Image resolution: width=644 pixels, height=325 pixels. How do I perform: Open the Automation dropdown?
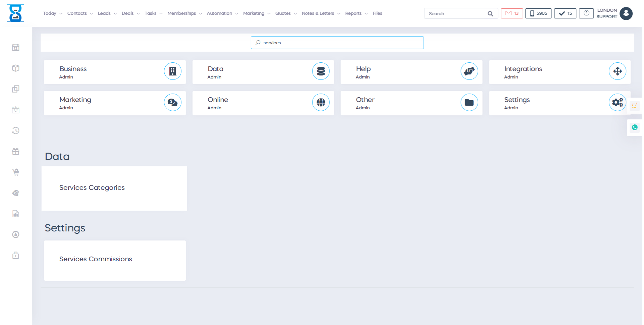click(x=220, y=13)
